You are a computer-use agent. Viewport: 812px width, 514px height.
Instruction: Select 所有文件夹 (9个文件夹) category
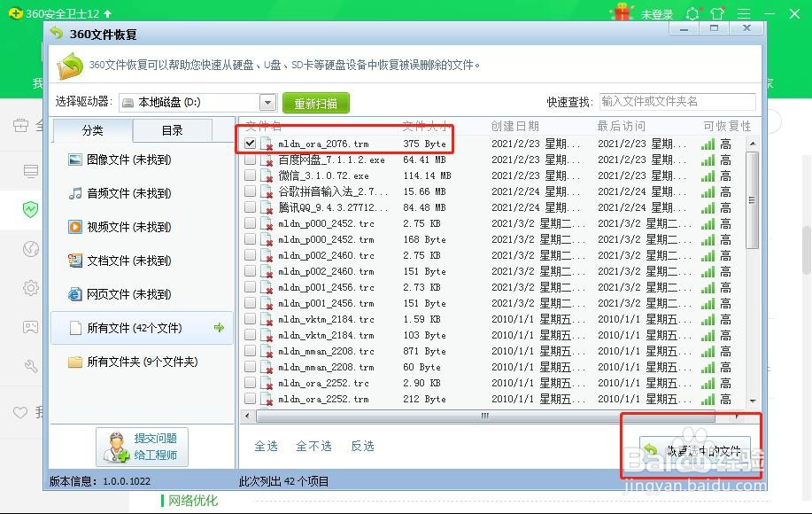(142, 362)
